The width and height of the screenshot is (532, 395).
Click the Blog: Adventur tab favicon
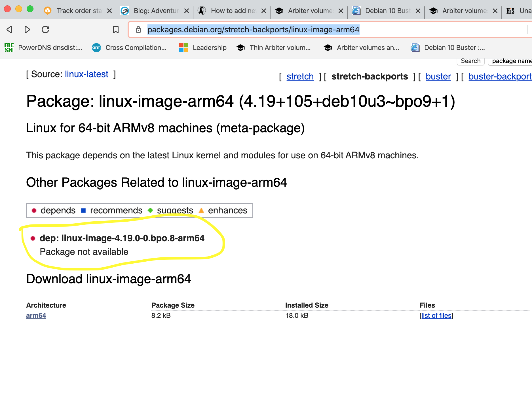point(125,11)
